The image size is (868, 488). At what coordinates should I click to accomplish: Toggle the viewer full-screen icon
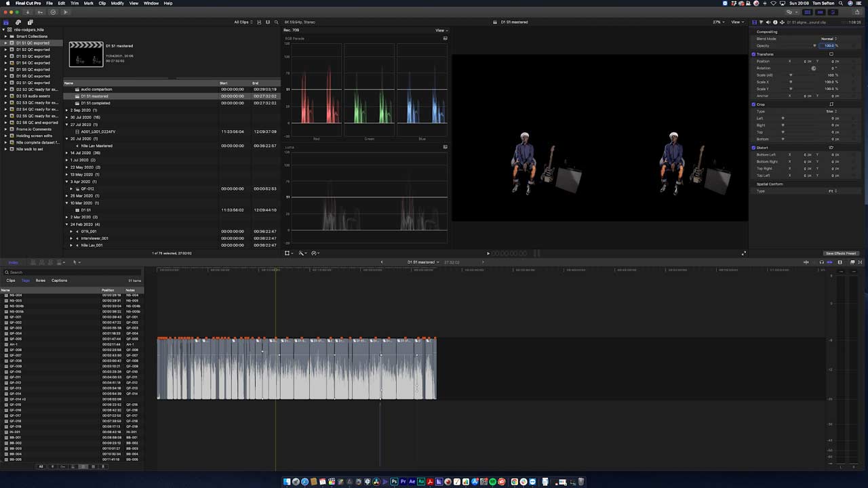tap(743, 253)
